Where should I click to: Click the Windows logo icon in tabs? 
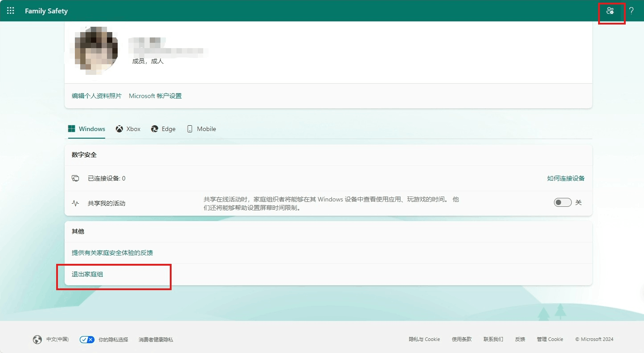[x=71, y=129]
